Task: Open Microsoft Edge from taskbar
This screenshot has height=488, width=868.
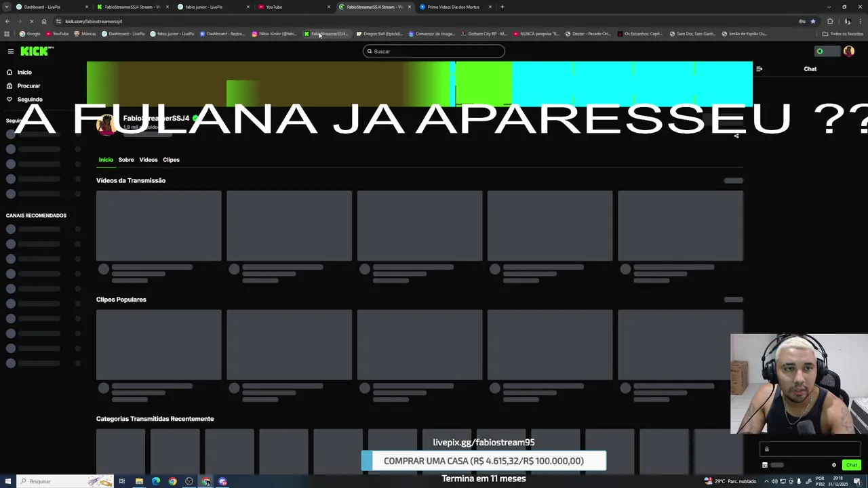Action: (x=156, y=481)
